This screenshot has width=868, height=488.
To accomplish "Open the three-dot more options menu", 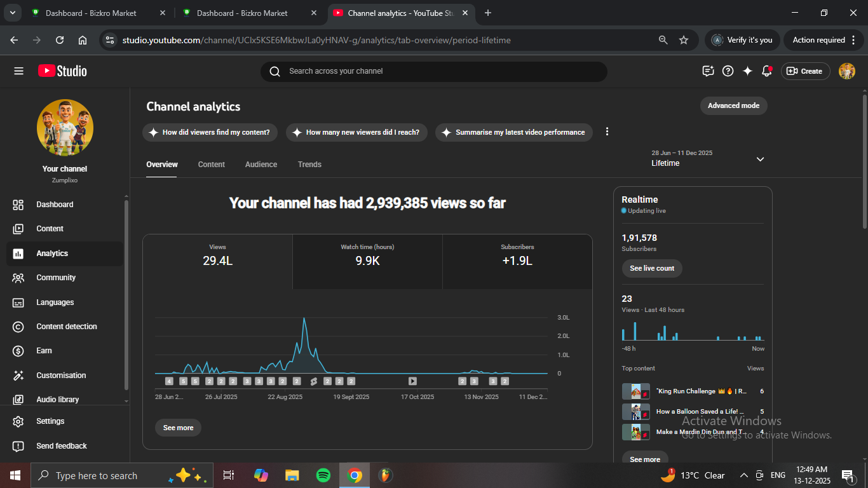I will pos(607,132).
